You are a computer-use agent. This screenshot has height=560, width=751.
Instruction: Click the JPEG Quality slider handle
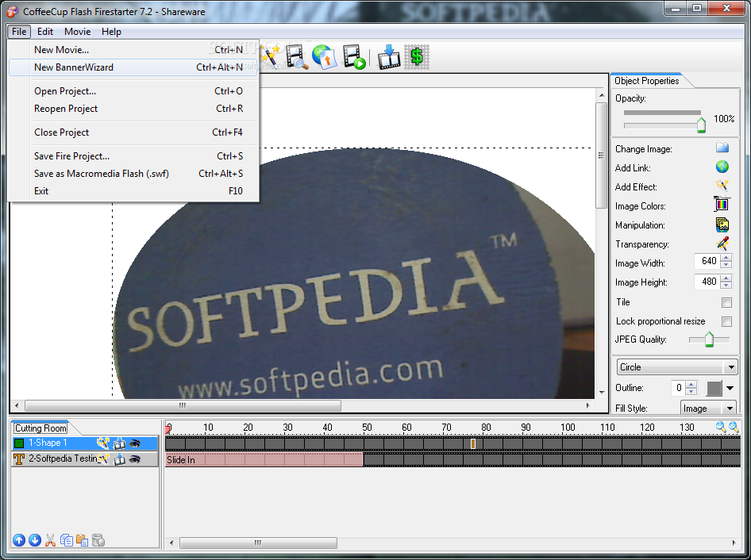point(709,339)
